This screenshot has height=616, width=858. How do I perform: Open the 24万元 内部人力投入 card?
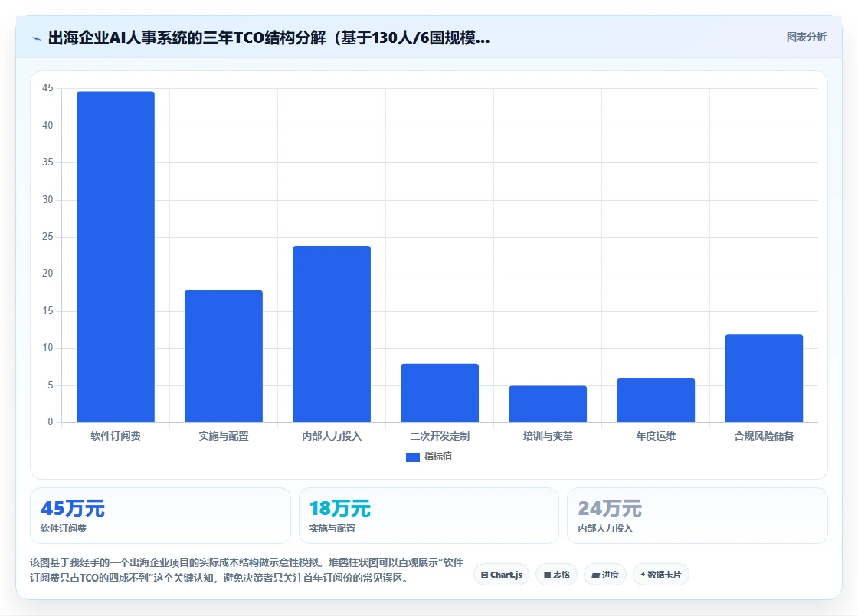point(697,516)
